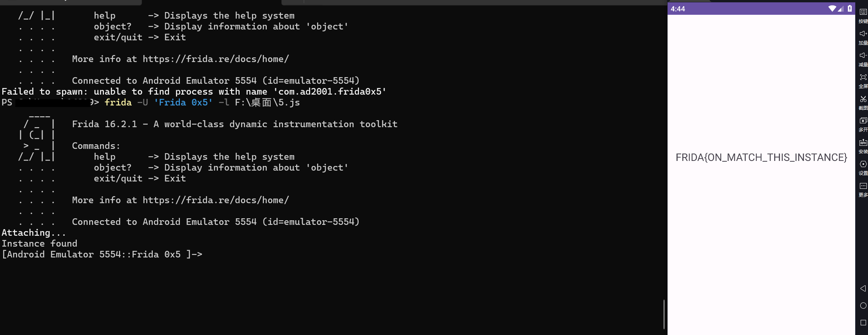The width and height of the screenshot is (868, 335).
Task: Click the terminal vertical scrollbar thumb
Action: pos(664,314)
